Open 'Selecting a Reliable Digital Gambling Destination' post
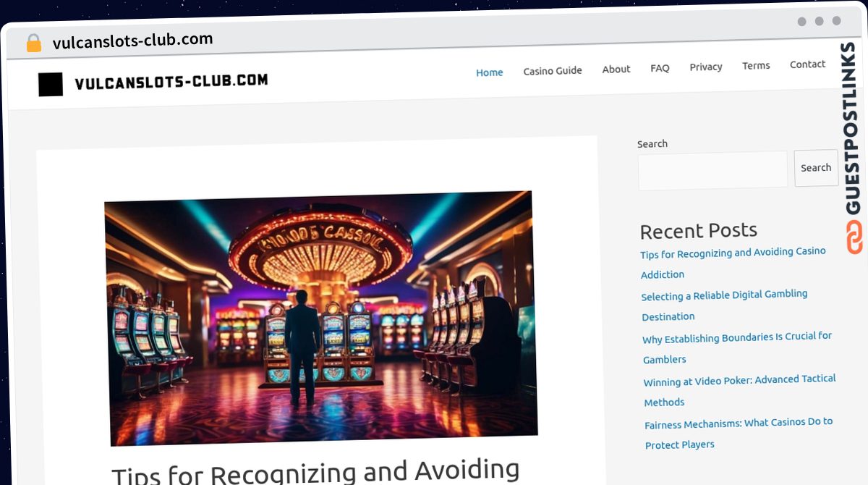 click(725, 305)
